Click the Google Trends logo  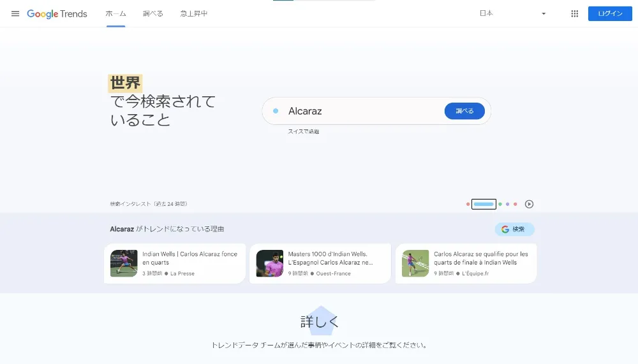57,14
